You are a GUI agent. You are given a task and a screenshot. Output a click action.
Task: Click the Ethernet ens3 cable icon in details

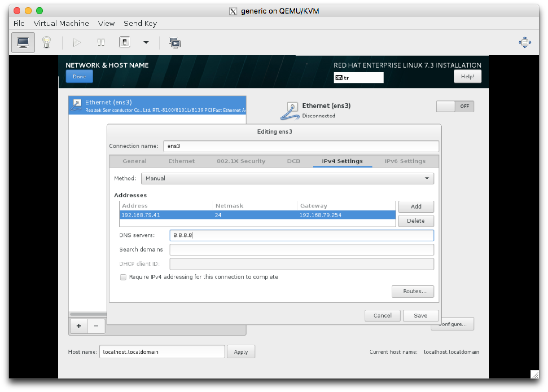(290, 111)
